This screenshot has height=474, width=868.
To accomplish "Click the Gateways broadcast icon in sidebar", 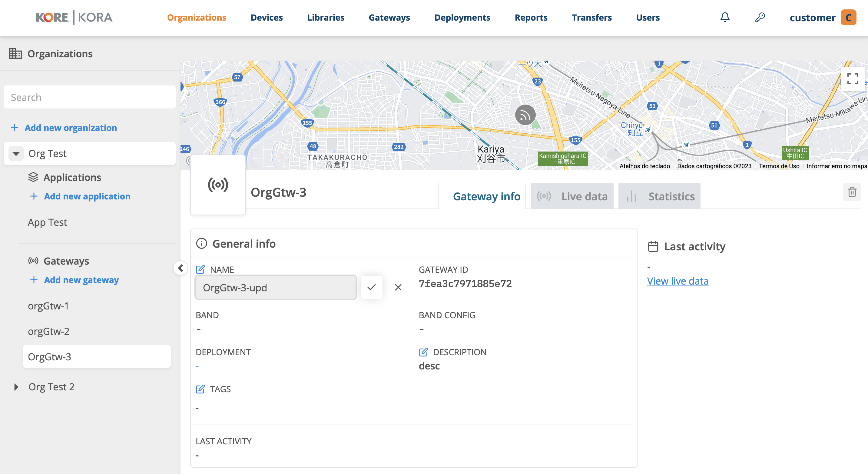I will click(x=33, y=261).
